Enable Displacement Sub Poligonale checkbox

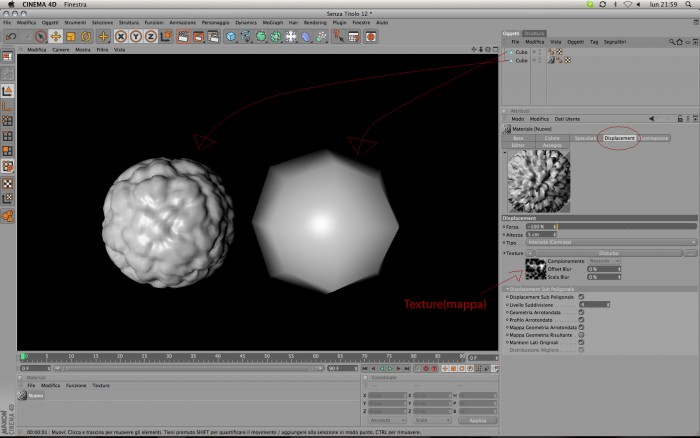click(581, 297)
